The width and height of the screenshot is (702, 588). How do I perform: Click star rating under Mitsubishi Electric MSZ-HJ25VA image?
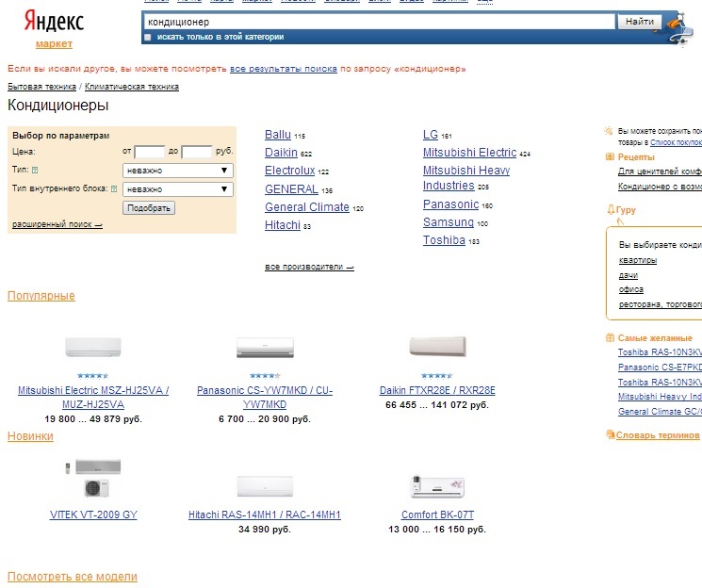[x=92, y=376]
